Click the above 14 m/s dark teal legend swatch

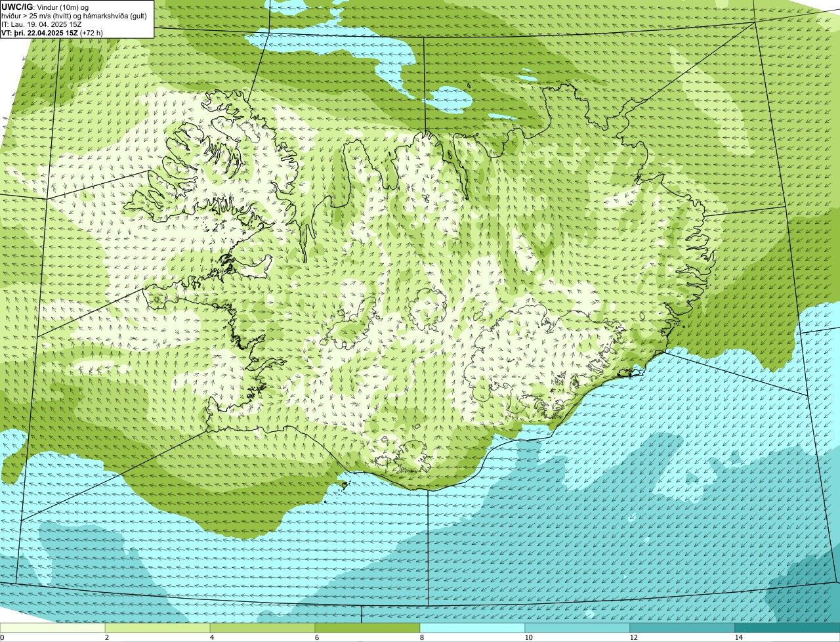coord(787,628)
